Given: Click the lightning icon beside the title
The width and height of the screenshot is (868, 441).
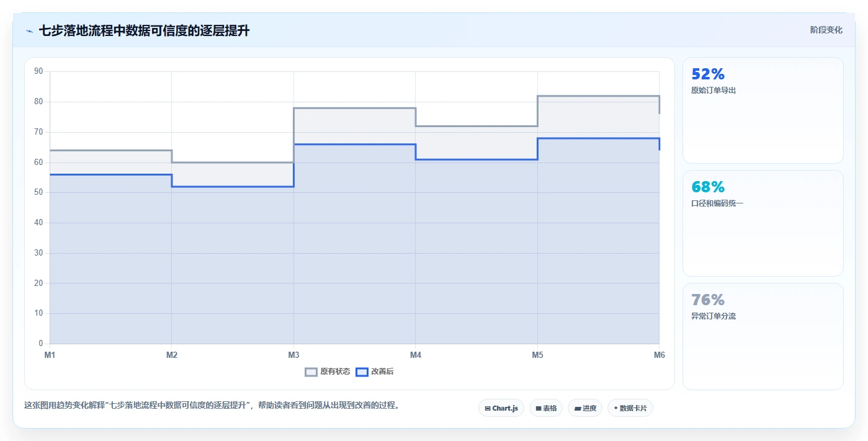Looking at the screenshot, I should point(29,31).
